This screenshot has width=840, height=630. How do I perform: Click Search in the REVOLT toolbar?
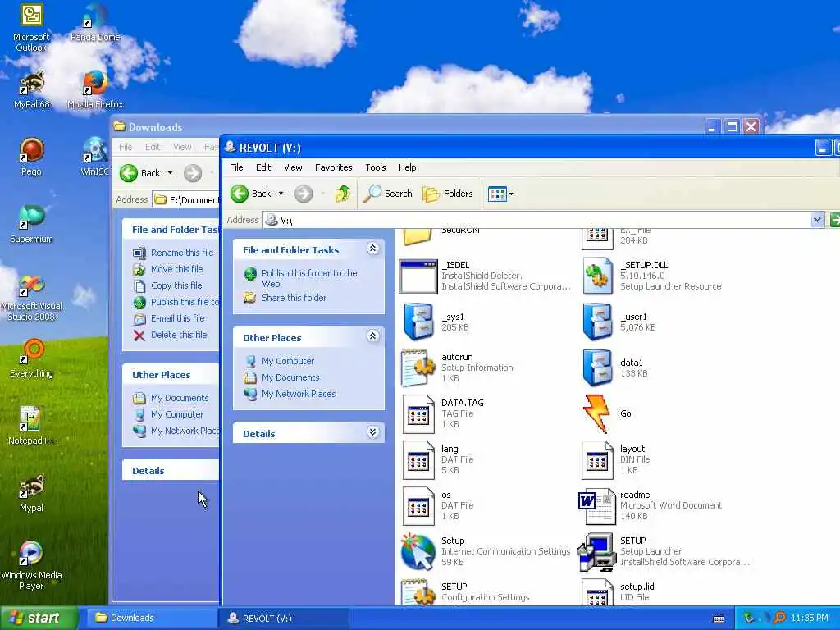[x=388, y=194]
